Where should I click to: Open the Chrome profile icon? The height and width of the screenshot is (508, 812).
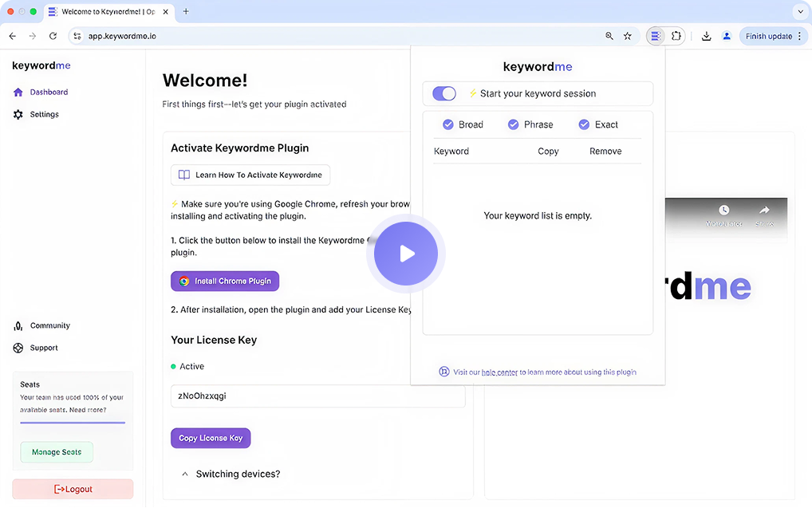727,36
